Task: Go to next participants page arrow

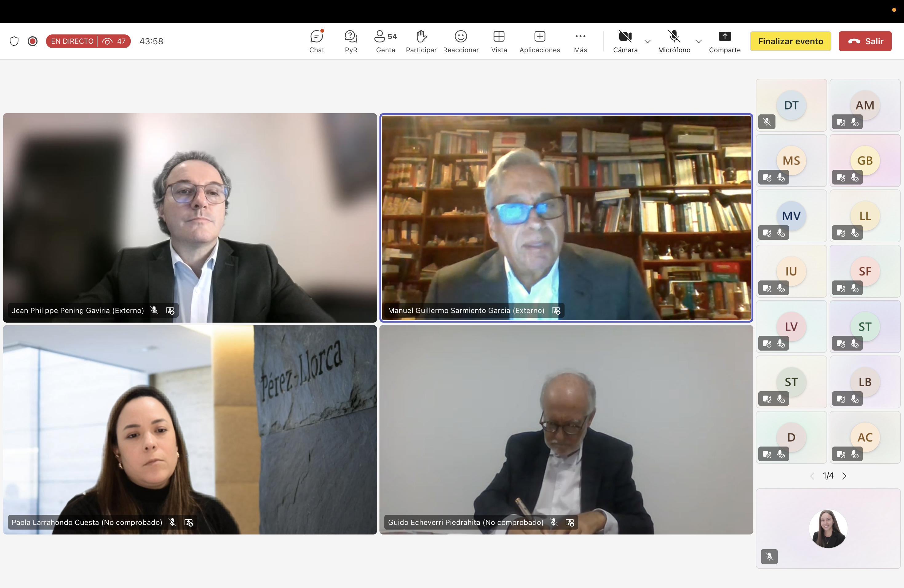Action: (x=844, y=476)
